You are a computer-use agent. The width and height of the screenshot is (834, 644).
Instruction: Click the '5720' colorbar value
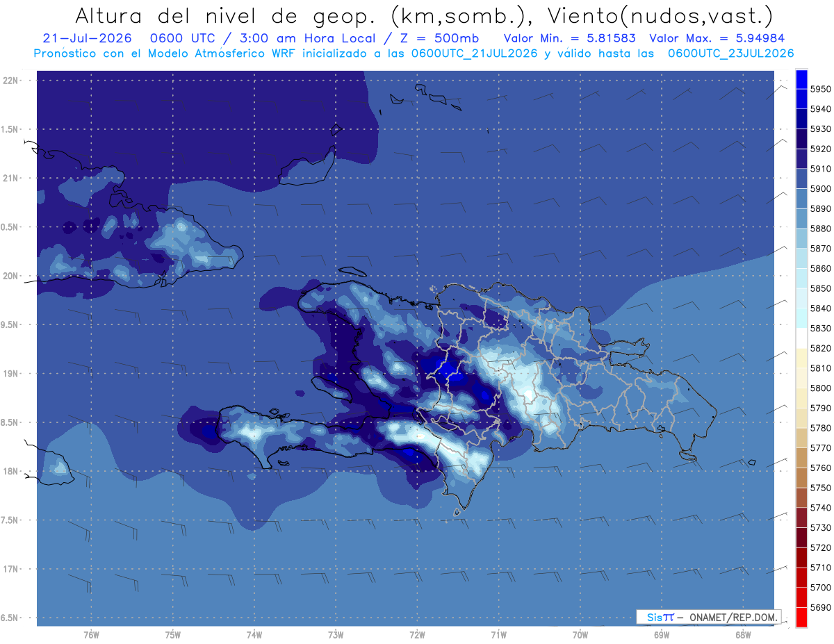[x=821, y=547]
